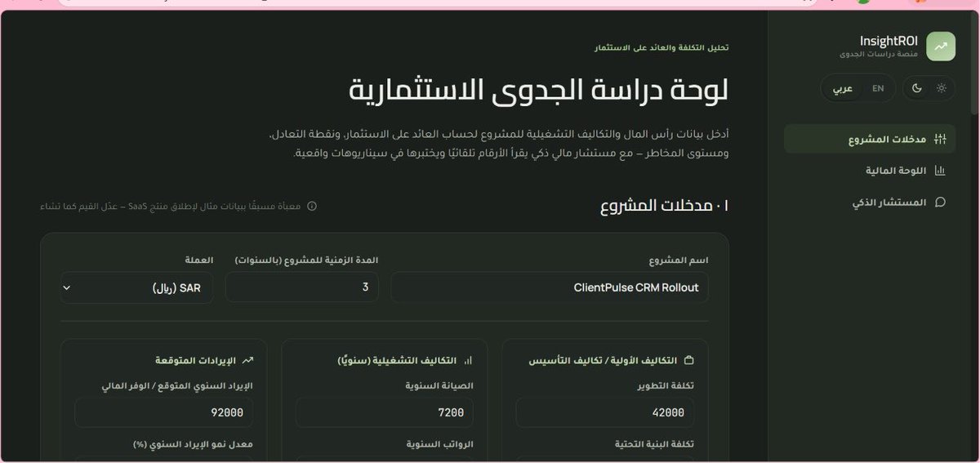Switch to light mode with sun icon
980x463 pixels.
pyautogui.click(x=941, y=88)
